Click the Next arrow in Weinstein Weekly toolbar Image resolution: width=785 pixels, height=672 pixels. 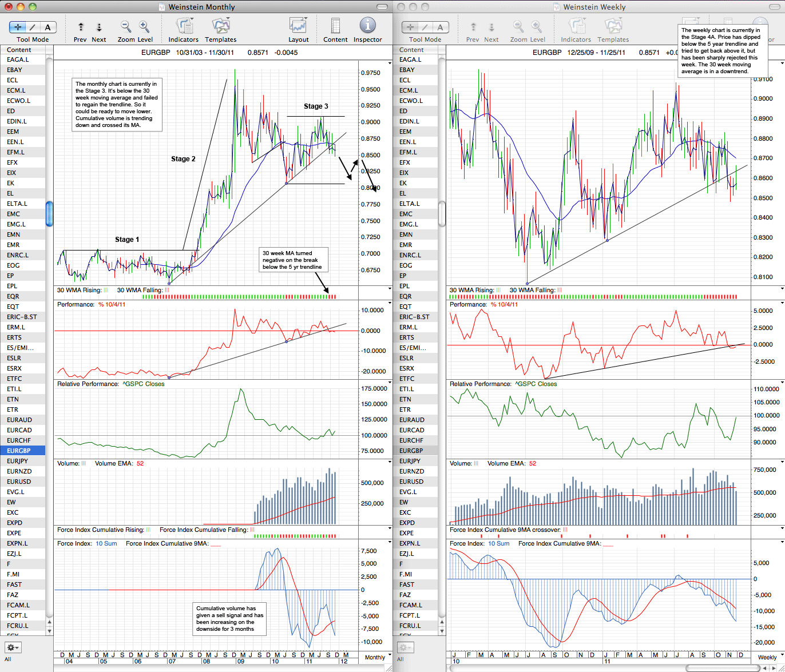[x=491, y=27]
